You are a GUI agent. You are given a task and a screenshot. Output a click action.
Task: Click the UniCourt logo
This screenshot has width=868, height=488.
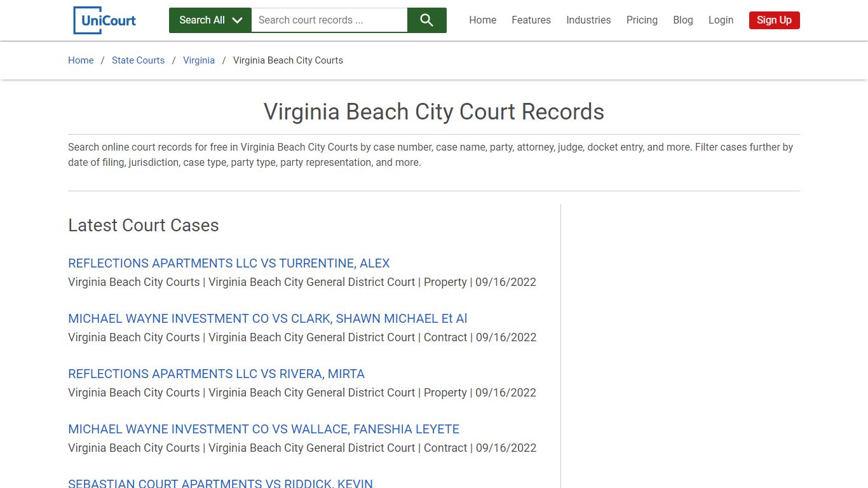(x=105, y=20)
